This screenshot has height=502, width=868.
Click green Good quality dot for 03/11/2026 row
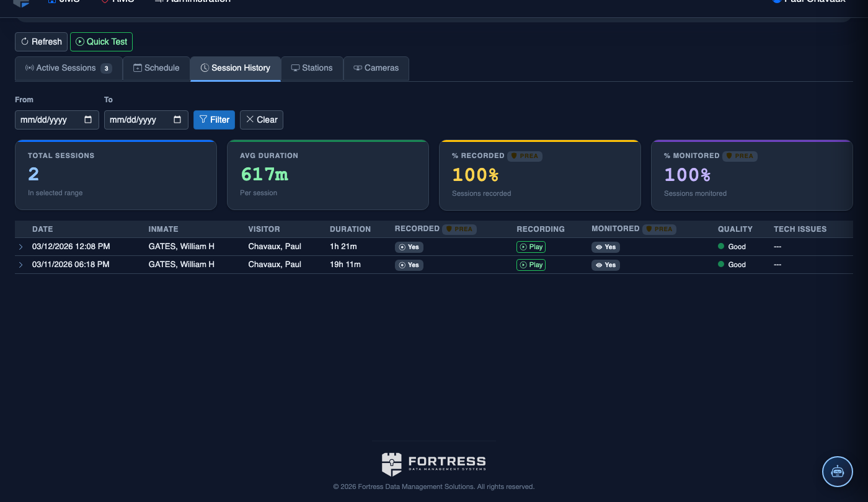(x=721, y=264)
